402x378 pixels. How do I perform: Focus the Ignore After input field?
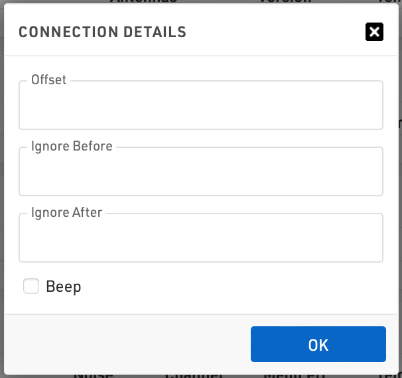201,238
